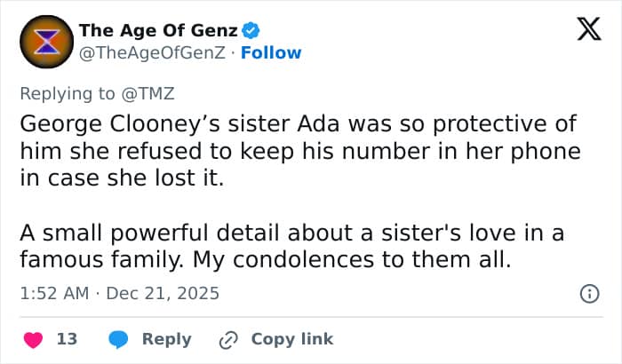Click the blue reply speech bubble icon
Screen dimensions: 622x364
coord(118,339)
